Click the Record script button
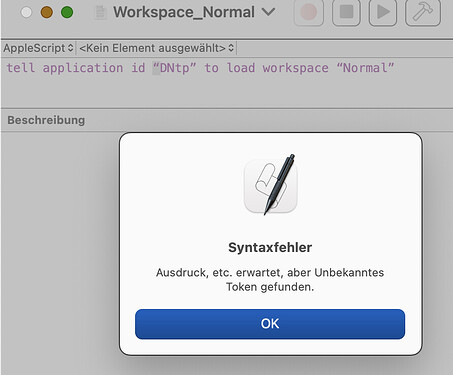Image resolution: width=453 pixels, height=375 pixels. pyautogui.click(x=309, y=12)
